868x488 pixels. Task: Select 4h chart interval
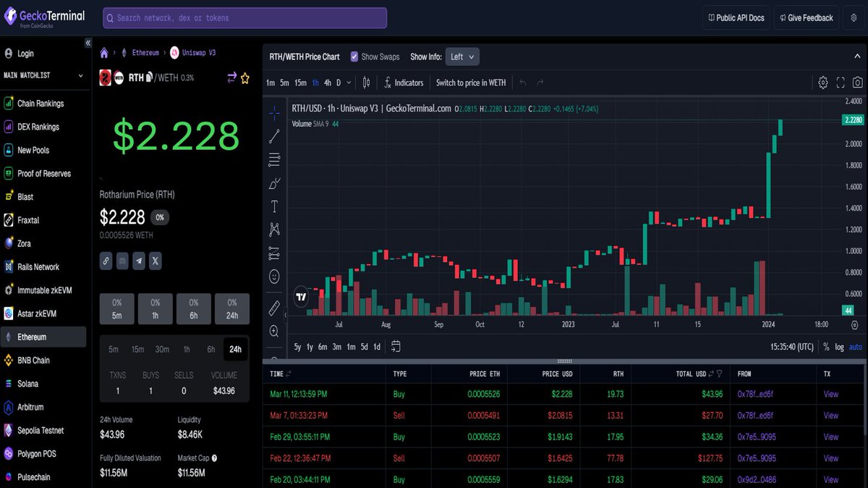[x=328, y=83]
